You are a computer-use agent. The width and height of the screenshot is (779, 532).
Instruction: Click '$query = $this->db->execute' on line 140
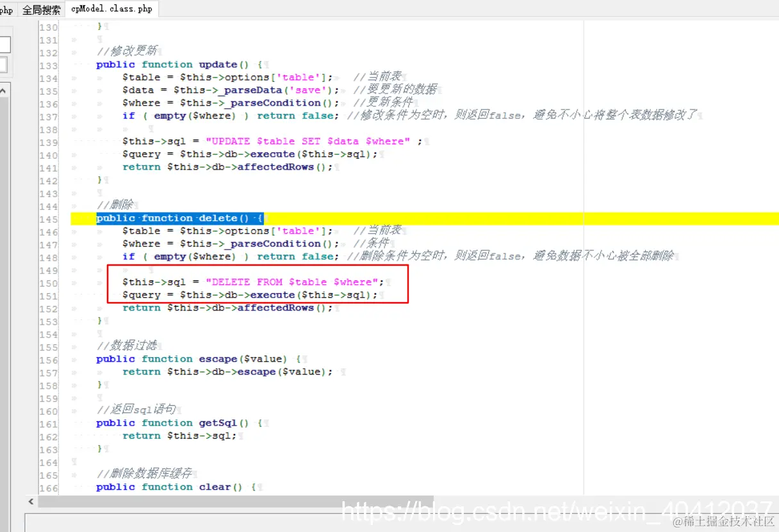point(208,154)
